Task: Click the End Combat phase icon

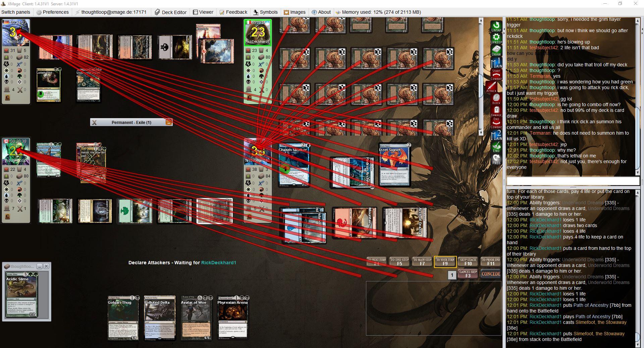Action: point(496,123)
